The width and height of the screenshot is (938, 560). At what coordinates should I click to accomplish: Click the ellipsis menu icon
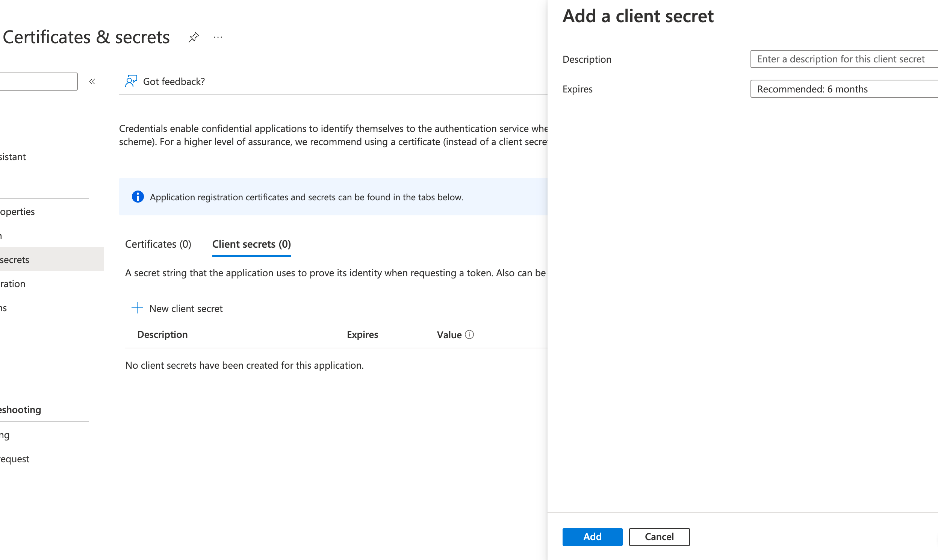click(218, 37)
